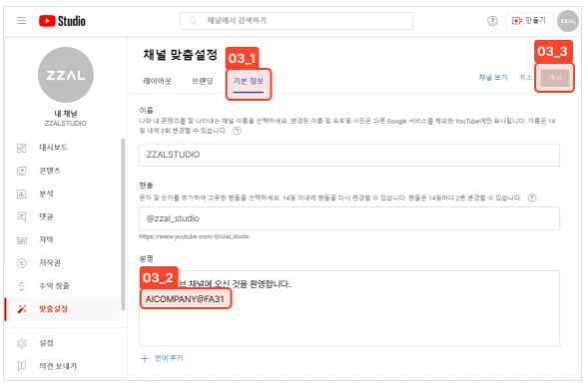Open help icon beside name description
Image resolution: width=588 pixels, height=386 pixels.
coord(237,131)
